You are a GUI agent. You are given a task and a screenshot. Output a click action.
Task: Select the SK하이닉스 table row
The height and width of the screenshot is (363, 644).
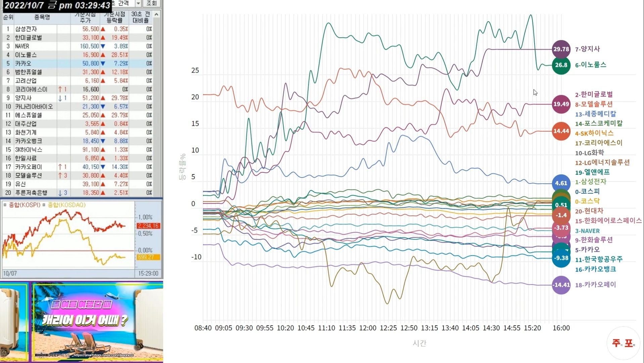point(78,150)
